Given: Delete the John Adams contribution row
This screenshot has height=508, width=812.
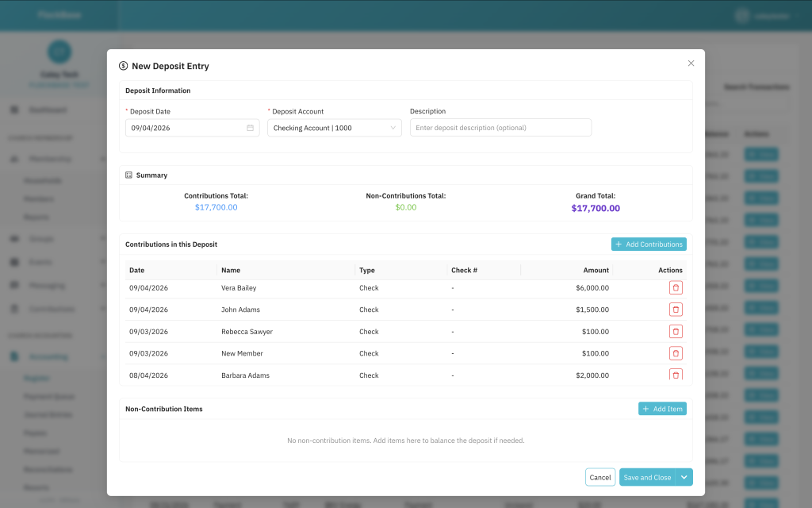Looking at the screenshot, I should (x=676, y=310).
